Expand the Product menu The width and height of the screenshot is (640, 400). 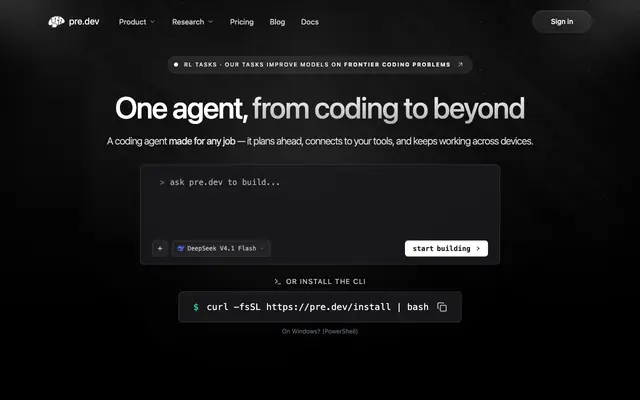click(x=137, y=22)
